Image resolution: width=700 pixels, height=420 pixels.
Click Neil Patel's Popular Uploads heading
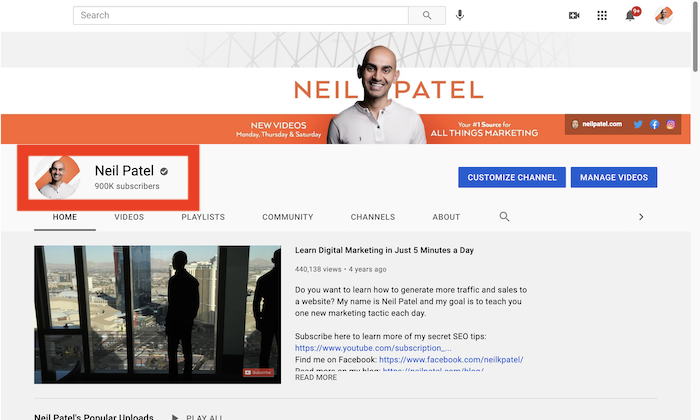pyautogui.click(x=94, y=417)
